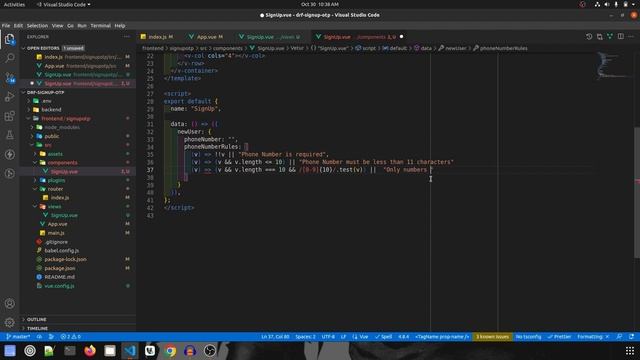Open the Source Control view
This screenshot has height=360, width=640.
pyautogui.click(x=10, y=78)
